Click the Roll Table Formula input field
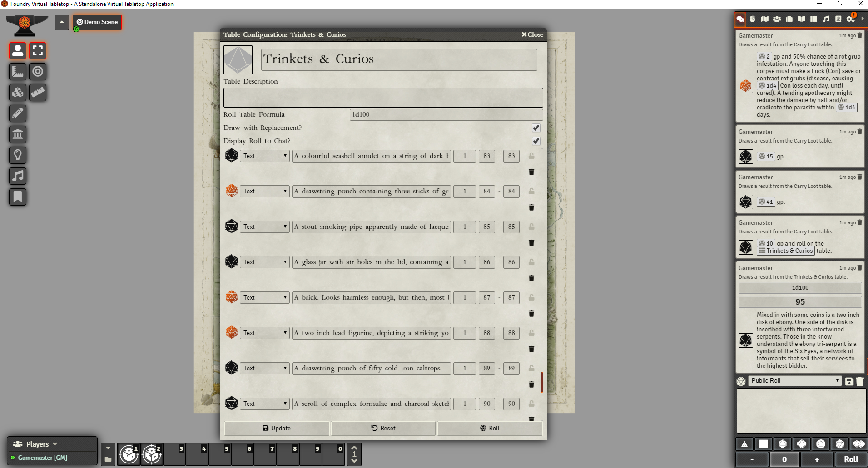This screenshot has width=868, height=468. (446, 114)
